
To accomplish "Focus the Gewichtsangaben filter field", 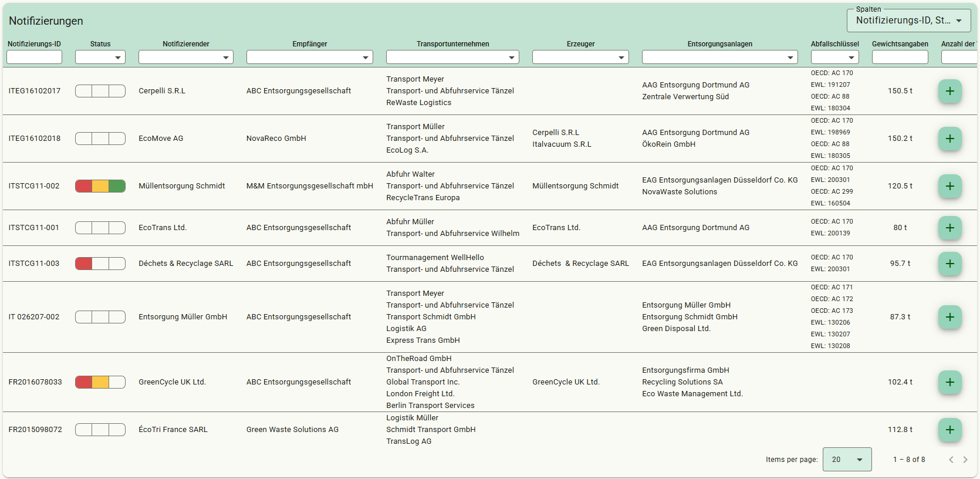I will [900, 57].
